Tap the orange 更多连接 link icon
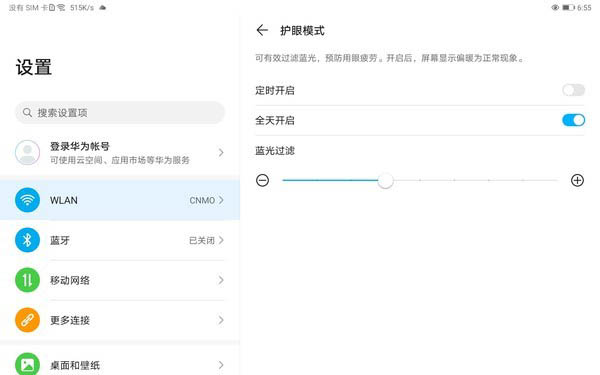 point(27,320)
